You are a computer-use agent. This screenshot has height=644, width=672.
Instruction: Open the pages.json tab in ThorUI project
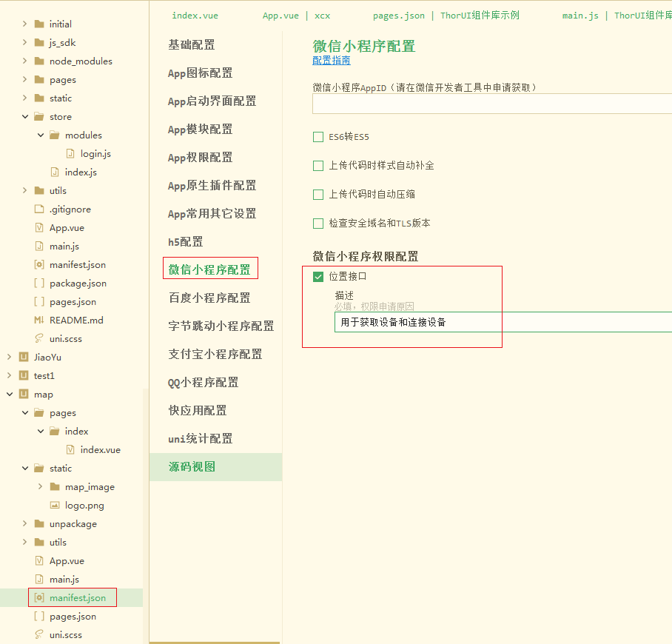pos(399,15)
